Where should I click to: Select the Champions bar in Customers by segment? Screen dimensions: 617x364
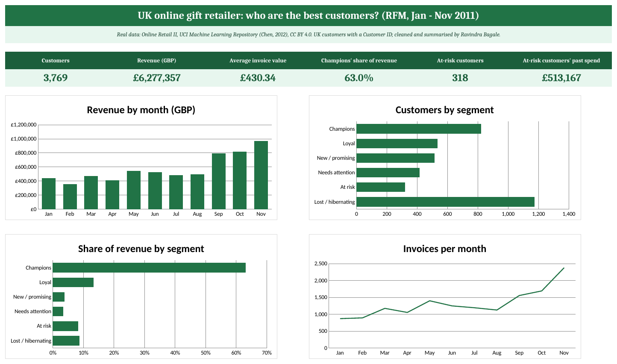[x=419, y=129]
